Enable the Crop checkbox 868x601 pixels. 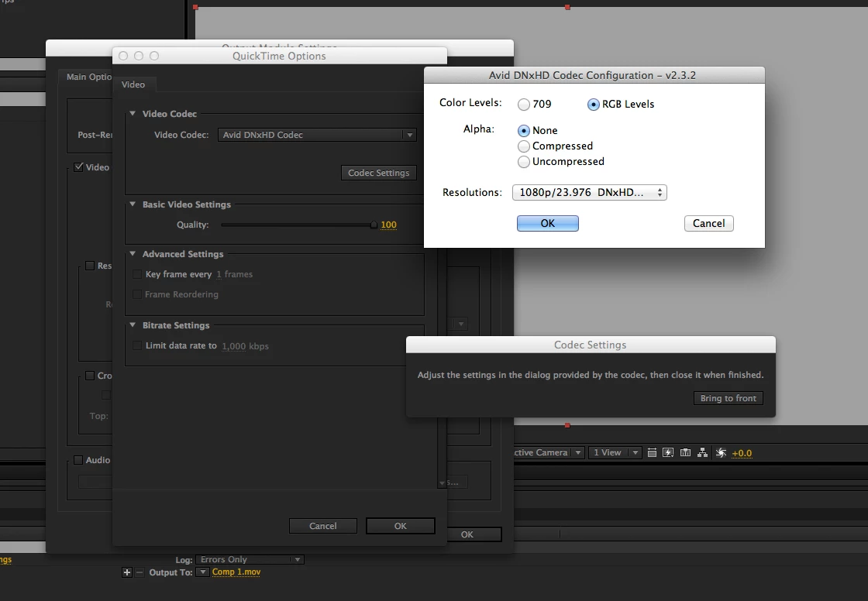[x=90, y=376]
